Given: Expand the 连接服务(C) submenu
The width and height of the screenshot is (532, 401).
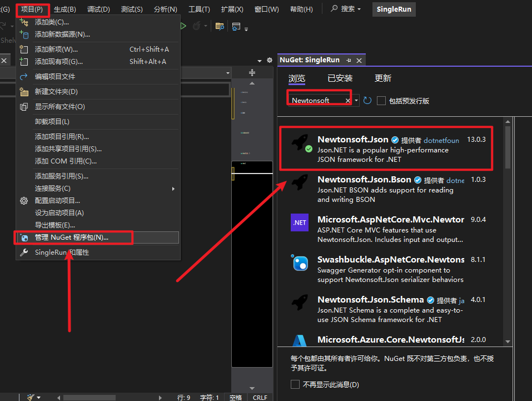Looking at the screenshot, I should coord(98,189).
